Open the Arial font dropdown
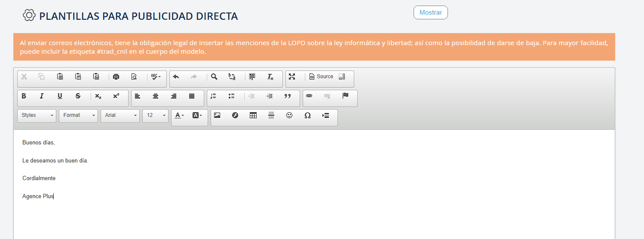The image size is (644, 239). pyautogui.click(x=120, y=115)
